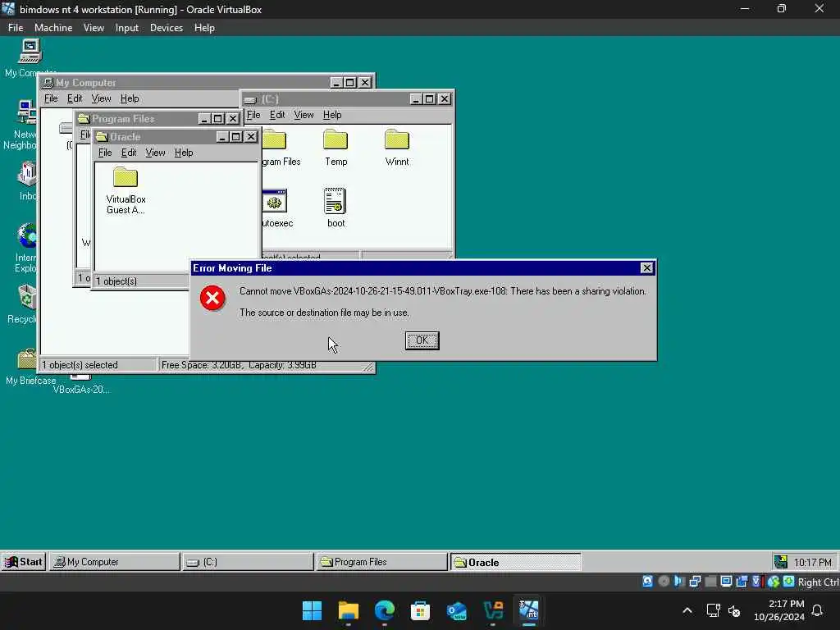Screen dimensions: 840x630
Task: Click the VirtualBox mouse integration indicator
Action: tap(773, 582)
